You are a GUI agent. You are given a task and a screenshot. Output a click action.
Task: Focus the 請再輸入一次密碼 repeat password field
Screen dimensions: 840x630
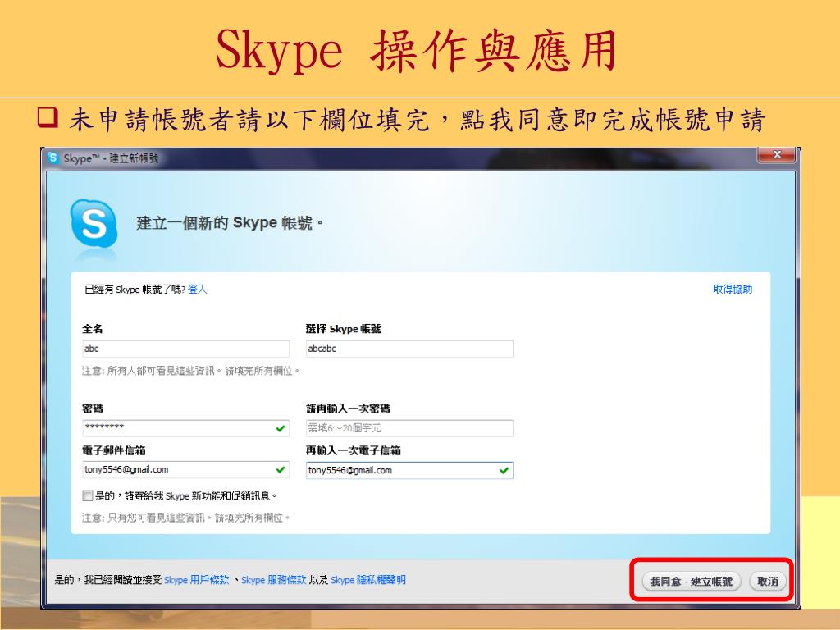pos(409,428)
